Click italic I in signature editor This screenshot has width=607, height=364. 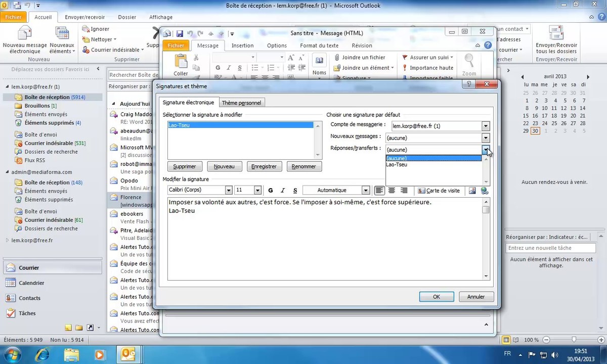click(282, 191)
